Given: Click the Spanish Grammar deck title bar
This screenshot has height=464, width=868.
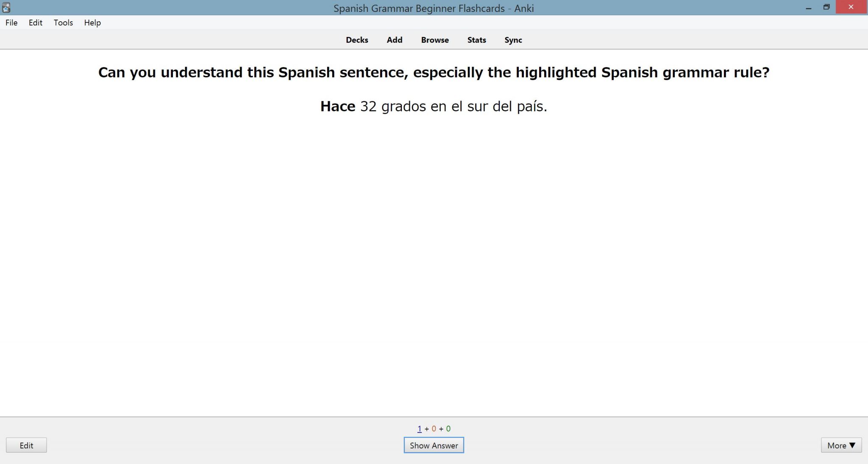Looking at the screenshot, I should point(433,8).
